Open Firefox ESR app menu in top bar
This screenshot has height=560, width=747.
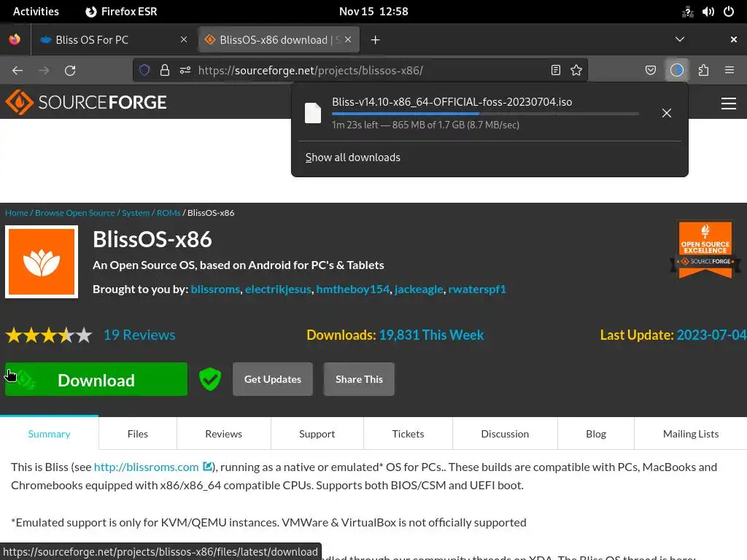[121, 12]
